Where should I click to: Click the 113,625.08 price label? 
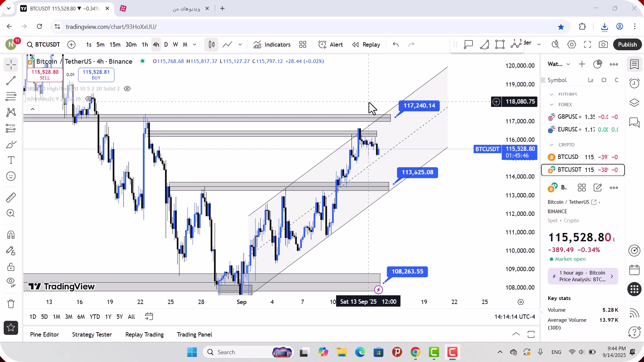(x=418, y=172)
